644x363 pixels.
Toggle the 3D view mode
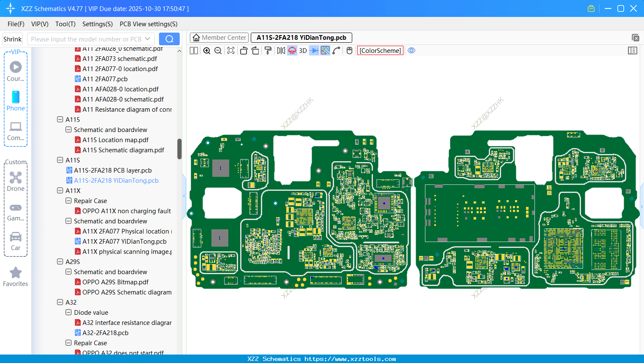tap(303, 51)
